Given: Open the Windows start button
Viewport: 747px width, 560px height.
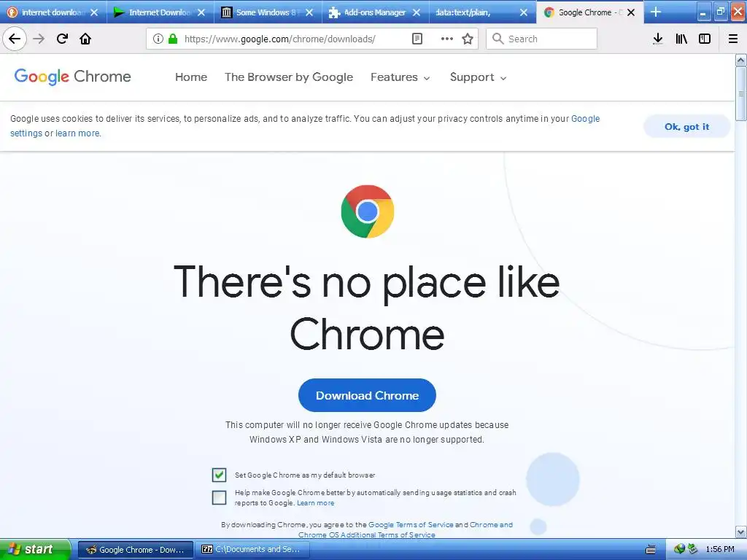Looking at the screenshot, I should 35,550.
